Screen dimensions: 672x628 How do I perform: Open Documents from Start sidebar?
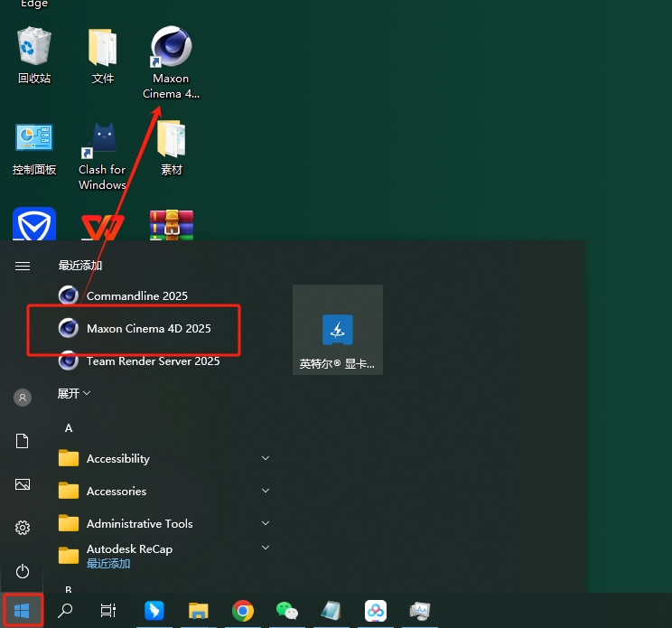pyautogui.click(x=23, y=441)
